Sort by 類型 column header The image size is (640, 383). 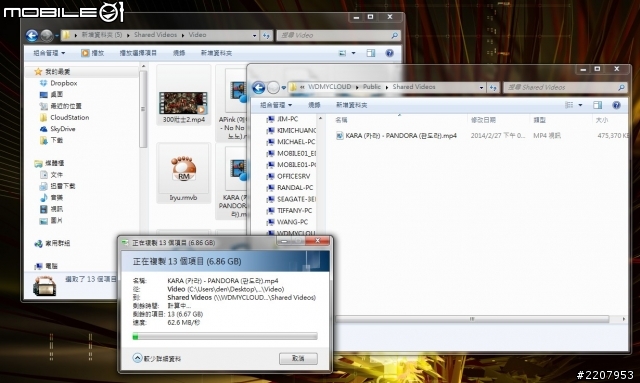point(540,120)
